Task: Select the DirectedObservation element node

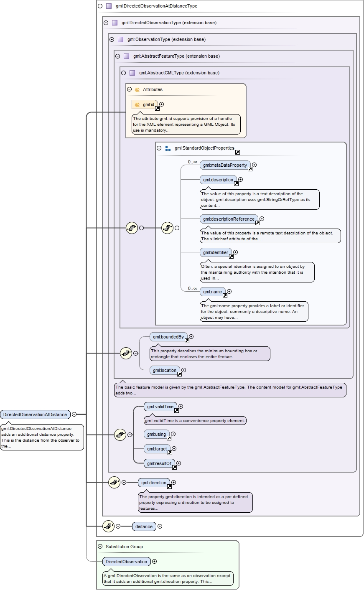Action: (x=126, y=562)
